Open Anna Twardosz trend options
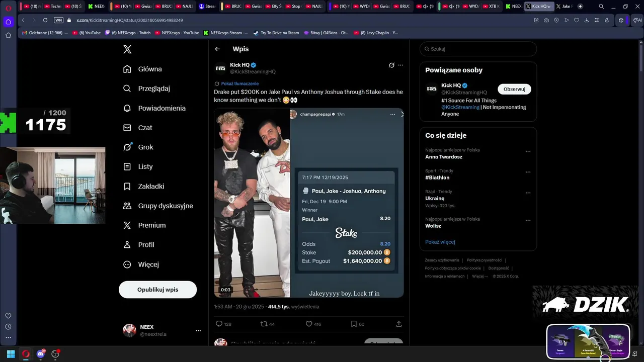This screenshot has width=644, height=362. (528, 151)
